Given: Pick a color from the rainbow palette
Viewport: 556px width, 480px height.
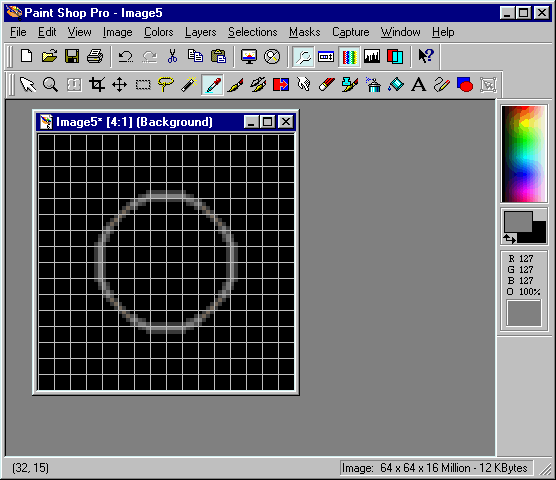Looking at the screenshot, I should [524, 154].
